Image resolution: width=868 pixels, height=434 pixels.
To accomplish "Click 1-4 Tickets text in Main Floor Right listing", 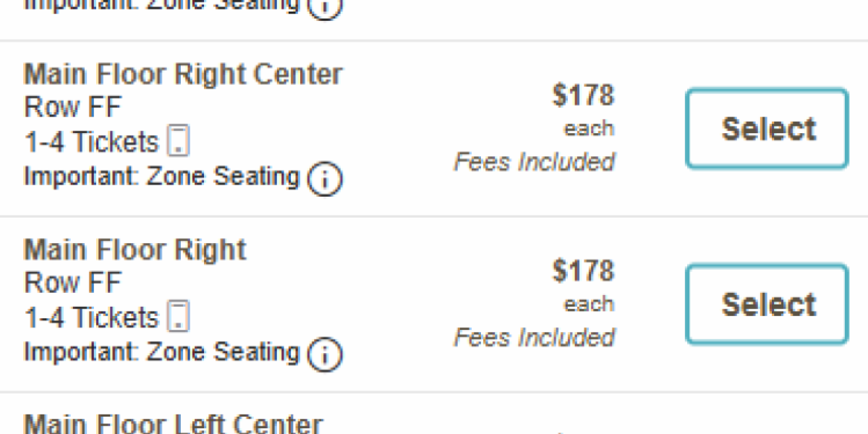I will point(91,318).
